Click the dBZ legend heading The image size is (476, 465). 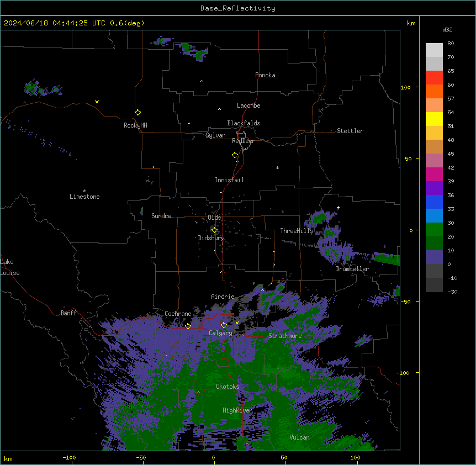447,29
